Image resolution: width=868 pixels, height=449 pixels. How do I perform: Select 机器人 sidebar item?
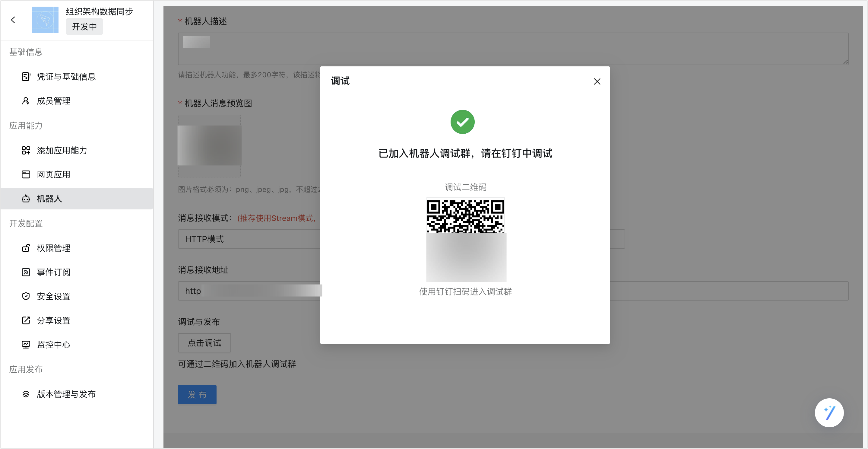tap(77, 199)
